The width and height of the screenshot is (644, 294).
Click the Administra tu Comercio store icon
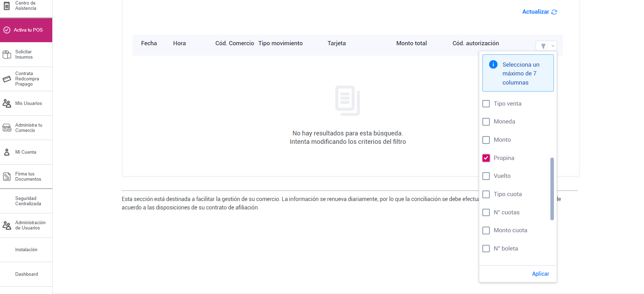7,128
